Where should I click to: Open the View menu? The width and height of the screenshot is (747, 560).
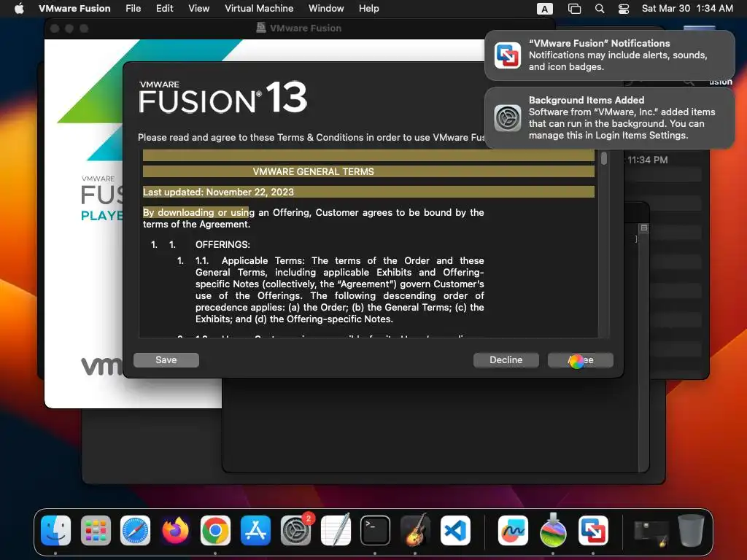coord(198,8)
